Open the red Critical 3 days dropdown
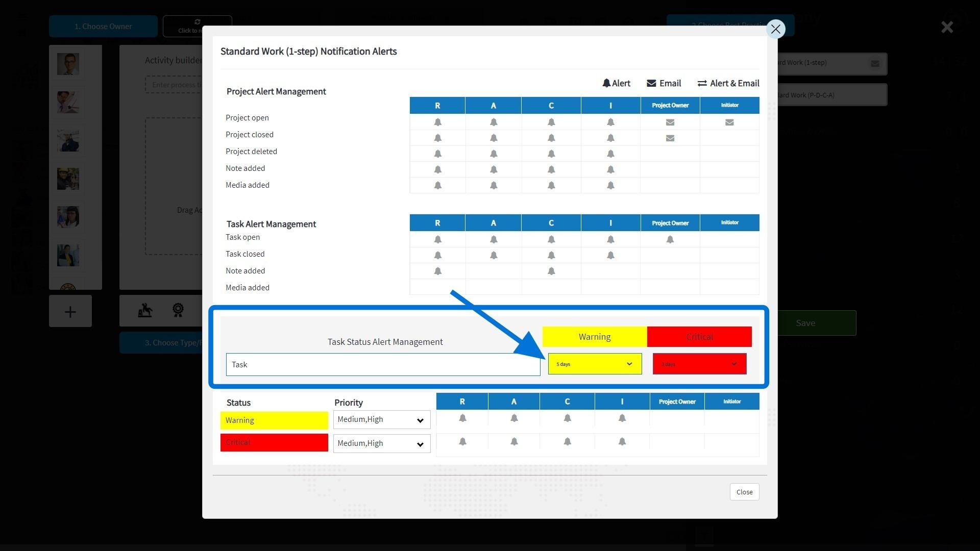 tap(699, 364)
